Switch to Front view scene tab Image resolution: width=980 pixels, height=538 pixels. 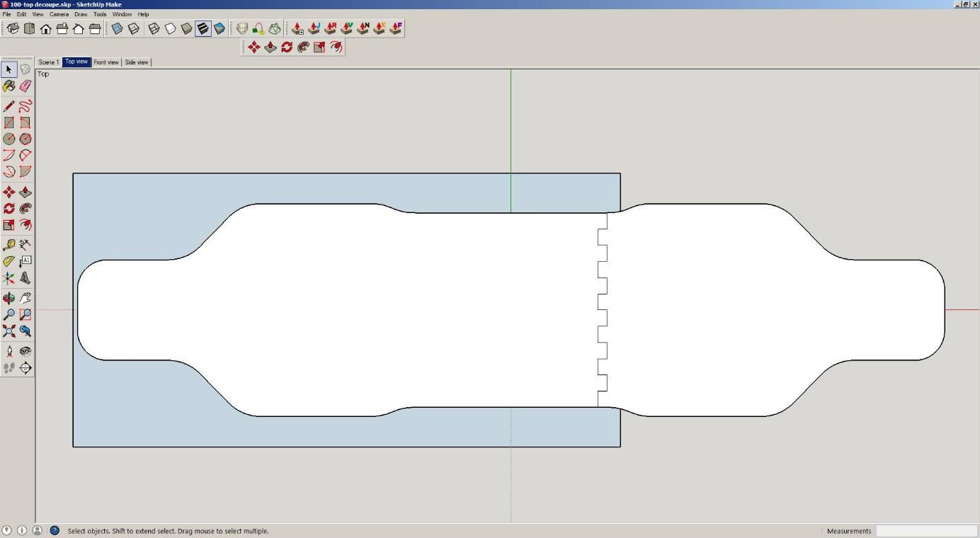pyautogui.click(x=106, y=62)
